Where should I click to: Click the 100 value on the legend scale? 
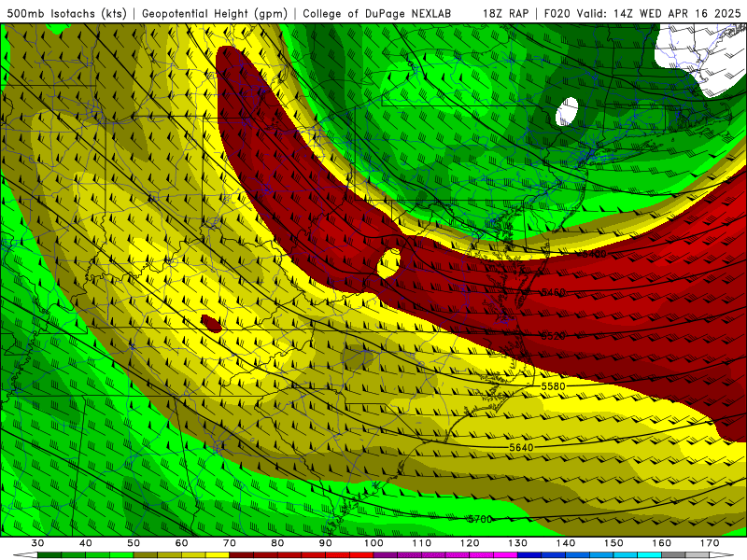coord(374,543)
